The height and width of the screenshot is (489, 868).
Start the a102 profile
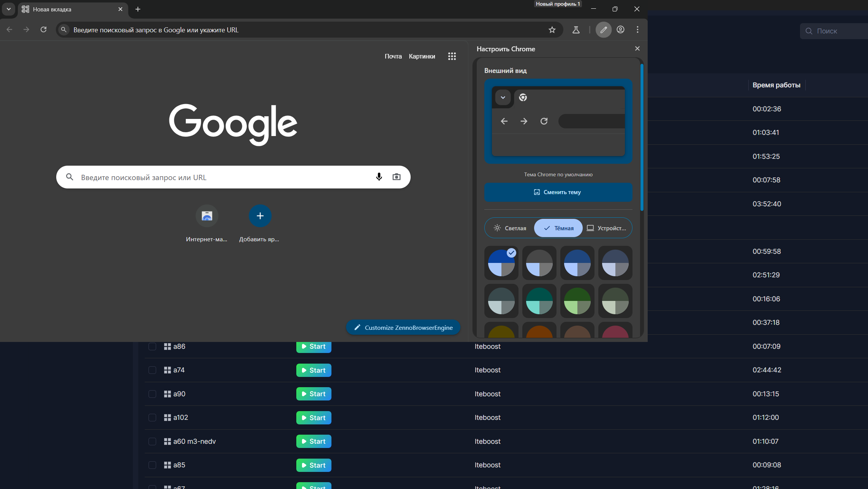pyautogui.click(x=314, y=418)
